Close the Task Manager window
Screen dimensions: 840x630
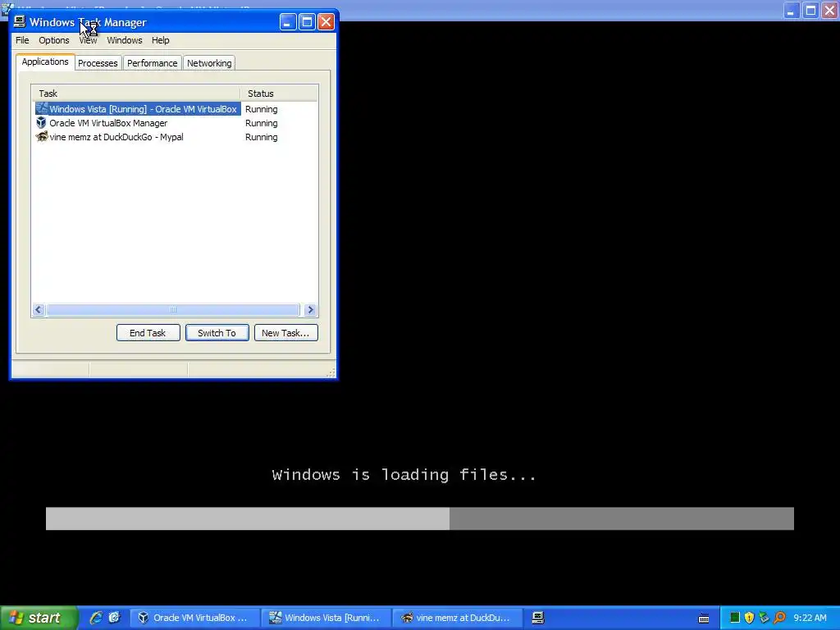point(326,22)
